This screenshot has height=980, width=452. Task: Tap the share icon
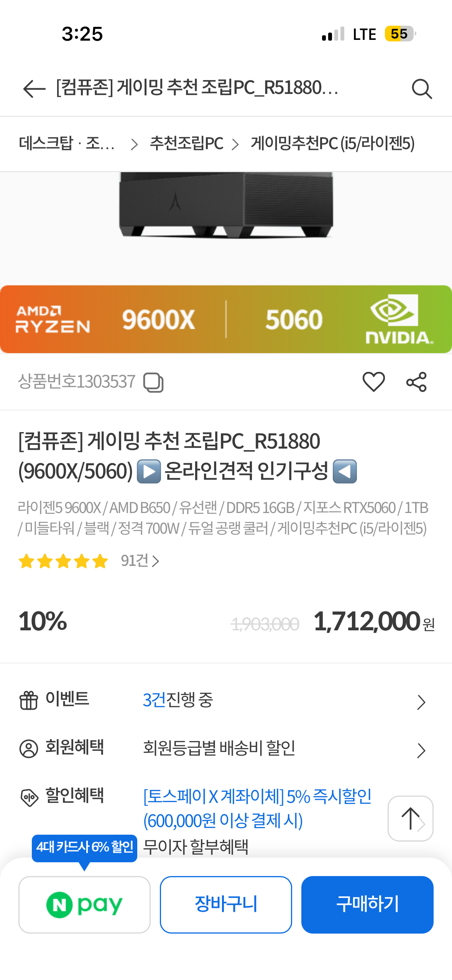point(416,382)
